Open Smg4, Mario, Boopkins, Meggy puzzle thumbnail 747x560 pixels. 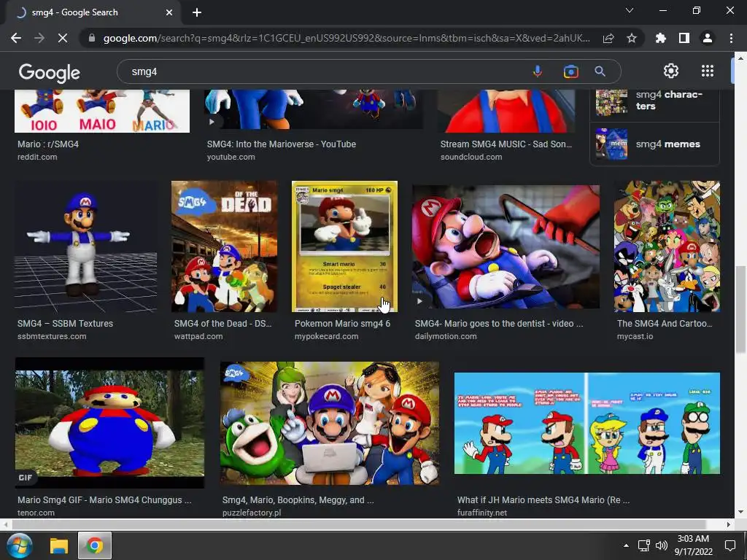pyautogui.click(x=330, y=423)
